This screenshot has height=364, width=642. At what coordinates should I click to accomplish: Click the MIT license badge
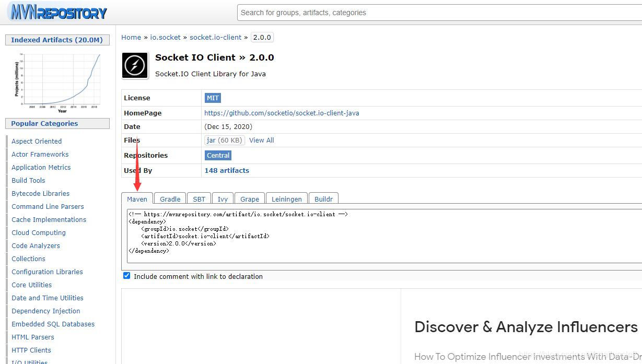(213, 98)
